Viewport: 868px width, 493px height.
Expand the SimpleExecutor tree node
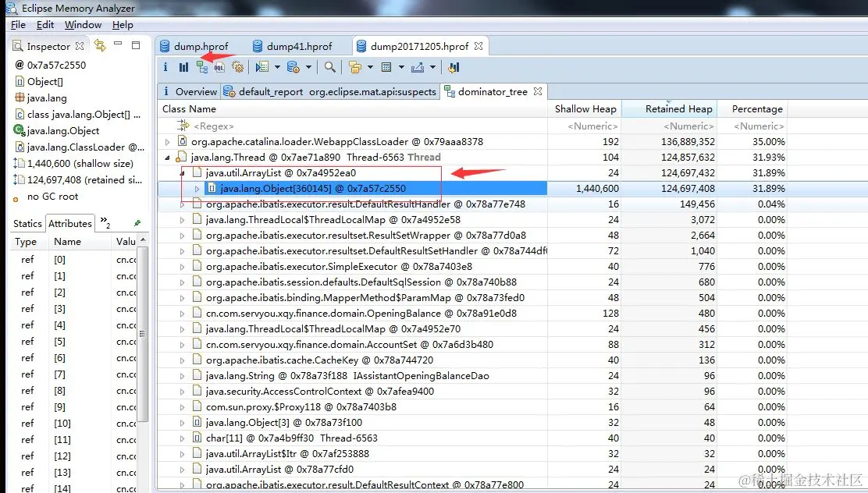182,267
